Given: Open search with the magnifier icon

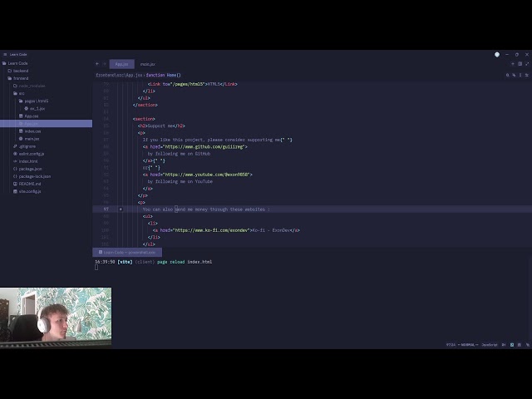Looking at the screenshot, I should click(508, 75).
